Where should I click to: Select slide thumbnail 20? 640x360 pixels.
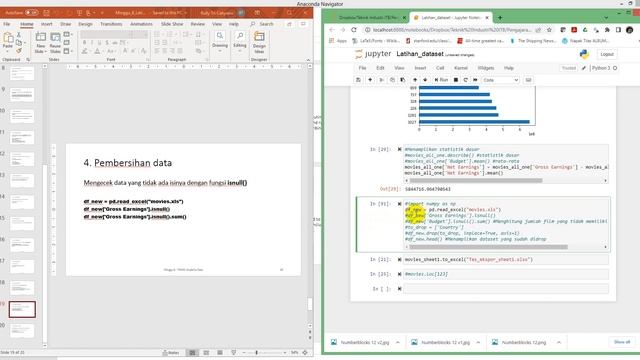(x=22, y=331)
